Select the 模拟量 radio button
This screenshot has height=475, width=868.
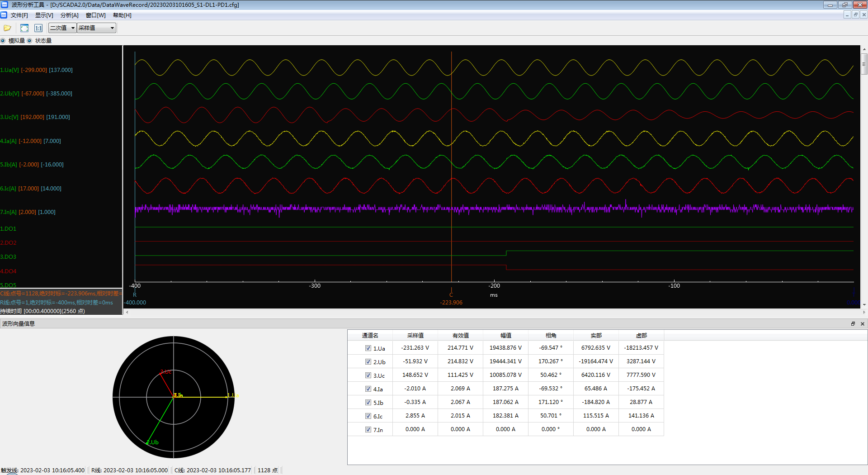coord(3,41)
